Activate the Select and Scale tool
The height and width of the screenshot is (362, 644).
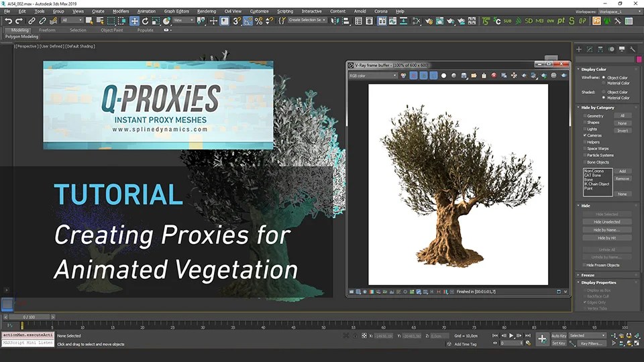[x=156, y=21]
